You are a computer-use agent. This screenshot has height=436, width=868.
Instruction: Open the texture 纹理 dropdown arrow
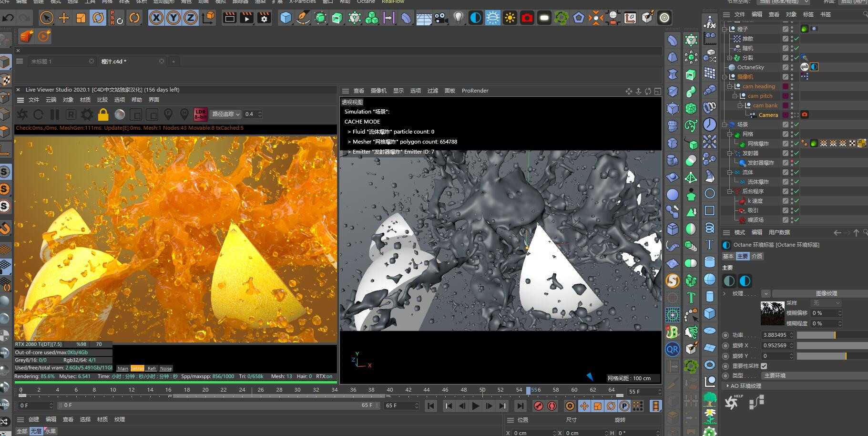(x=766, y=294)
